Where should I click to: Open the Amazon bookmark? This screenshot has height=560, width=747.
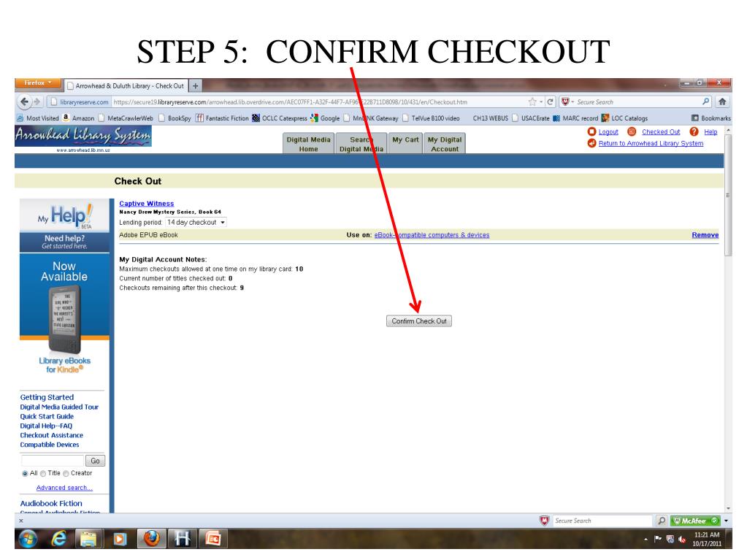[78, 118]
